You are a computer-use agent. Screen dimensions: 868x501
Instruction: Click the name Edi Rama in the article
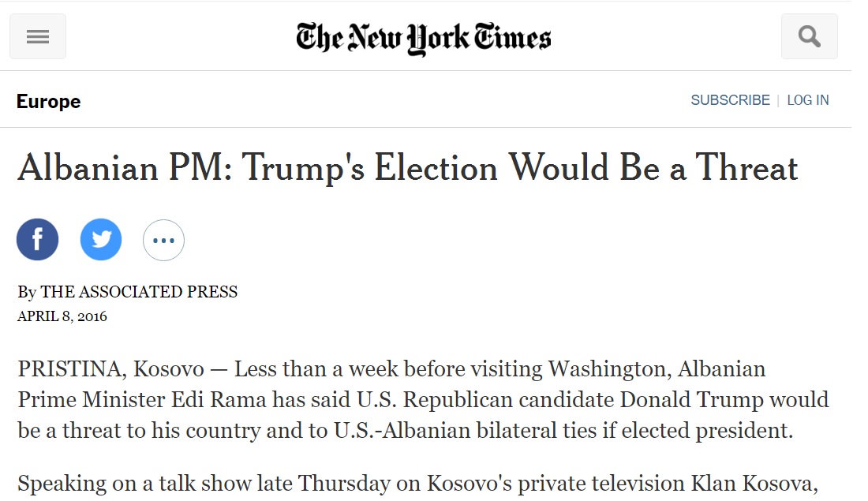coord(206,399)
